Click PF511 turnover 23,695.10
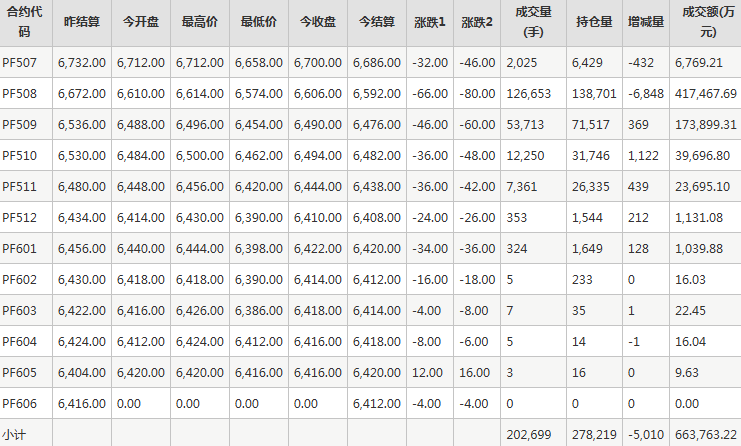 point(702,187)
